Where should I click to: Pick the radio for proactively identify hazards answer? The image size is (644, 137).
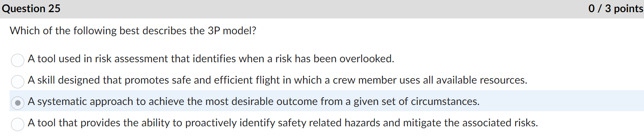[x=18, y=124]
